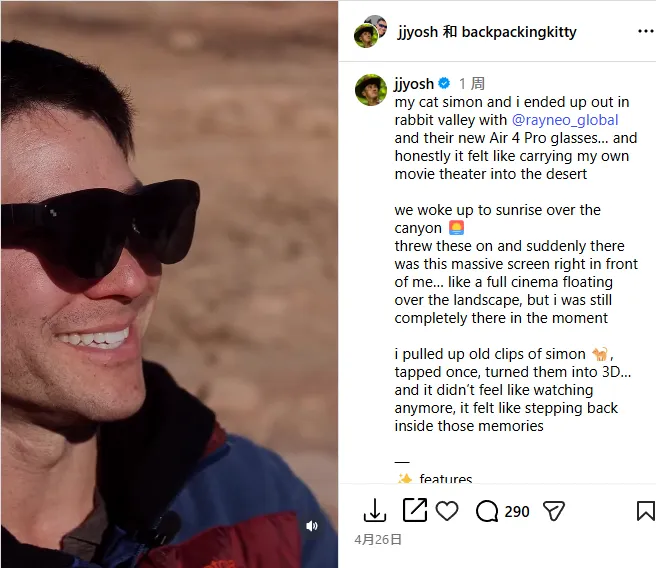Click the 1 周 timestamp
This screenshot has width=656, height=568.
tap(472, 84)
